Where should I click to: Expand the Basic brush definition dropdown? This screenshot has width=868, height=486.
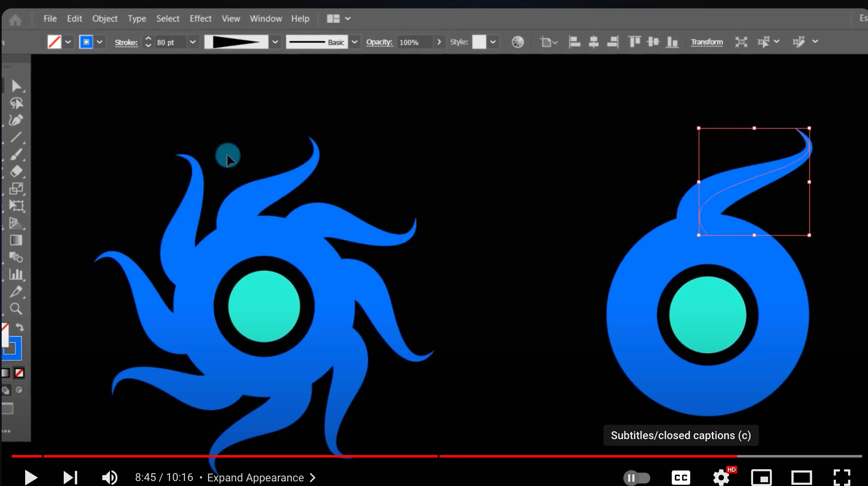(355, 42)
